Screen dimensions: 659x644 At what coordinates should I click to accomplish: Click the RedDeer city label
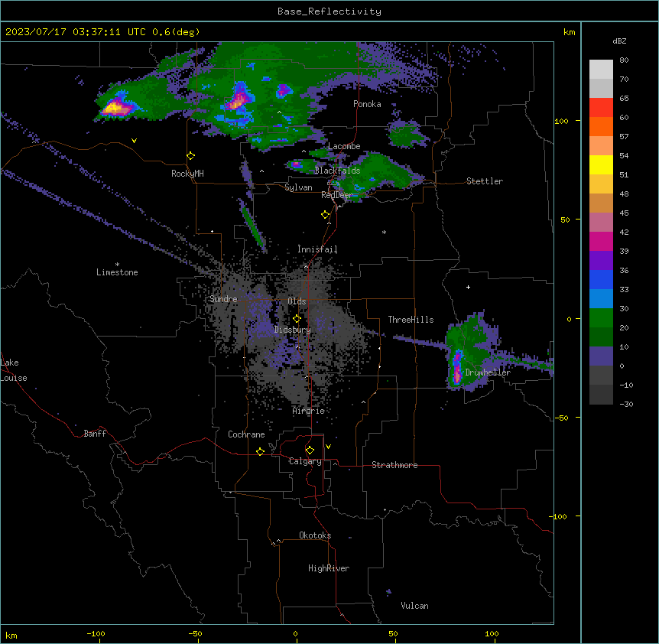pos(336,195)
